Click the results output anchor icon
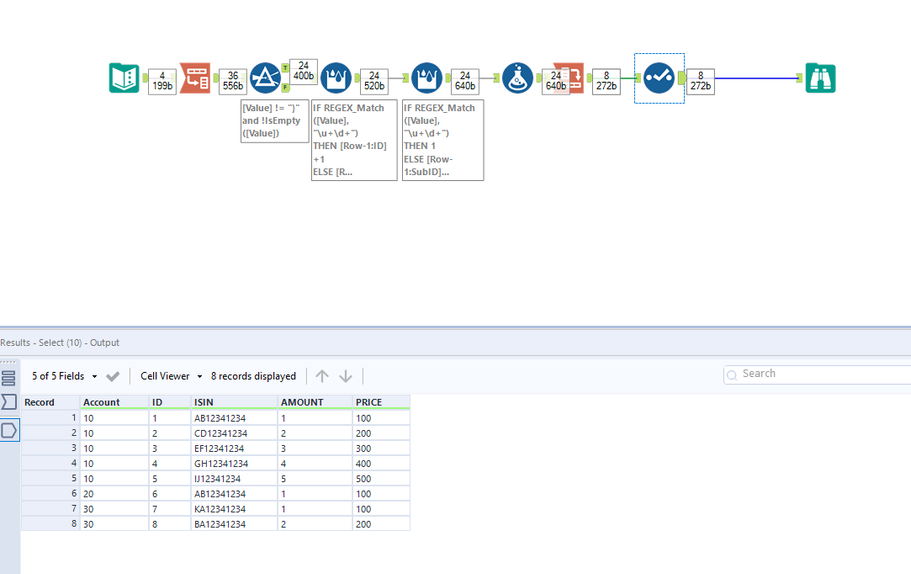Screen dimensions: 911x574 click(9, 430)
